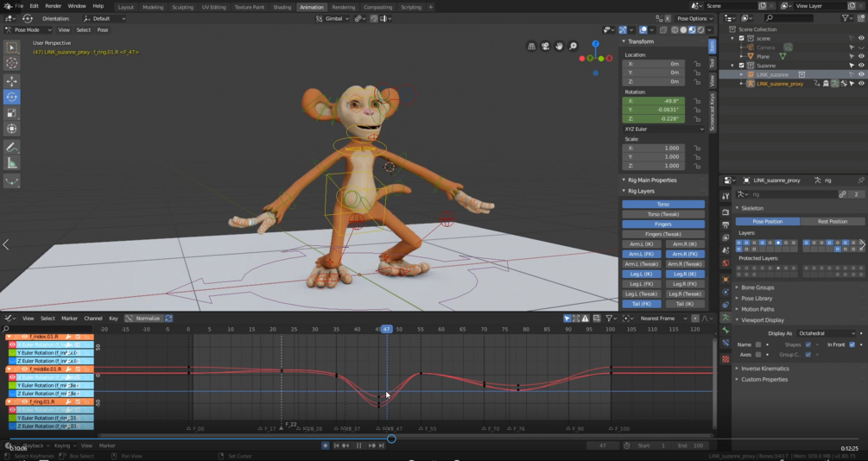This screenshot has width=868, height=461.
Task: Toggle the Tail (FK) rig layer button
Action: 642,304
